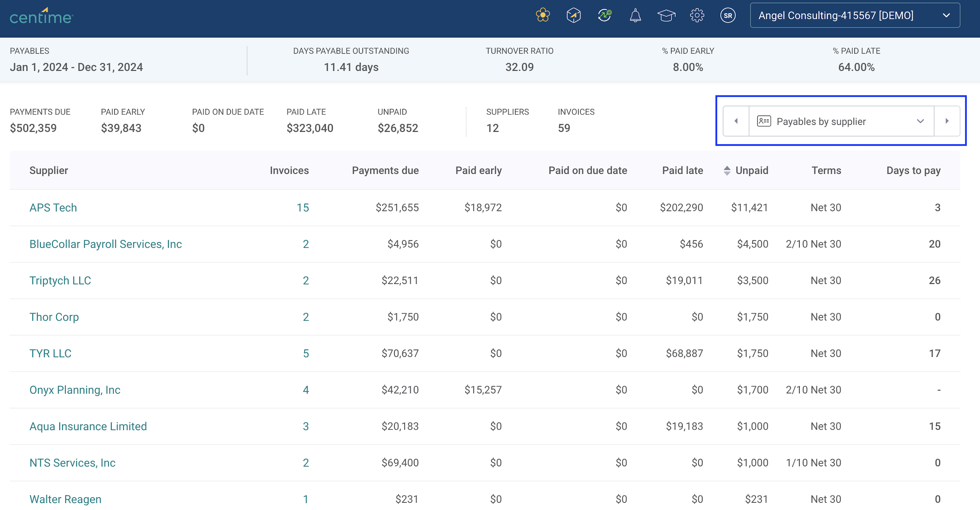Image resolution: width=980 pixels, height=510 pixels.
Task: Click the Payments Due total $502,359
Action: 33,128
